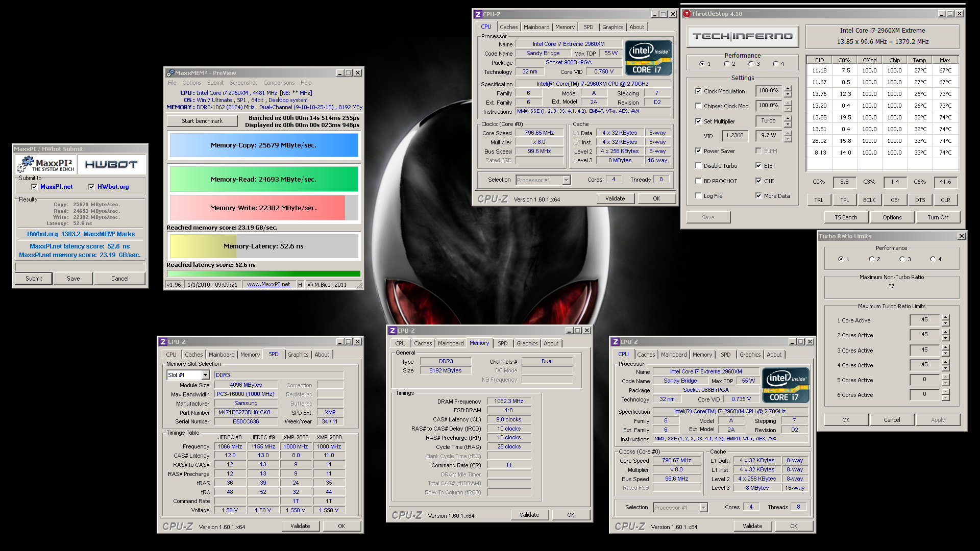Enable Chipset Clock Mod checkbox
This screenshot has width=980, height=551.
point(698,106)
